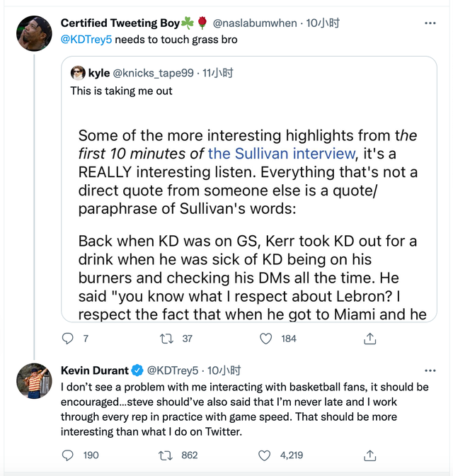Retweet the Certified Tweeting Boy tweet

click(168, 339)
